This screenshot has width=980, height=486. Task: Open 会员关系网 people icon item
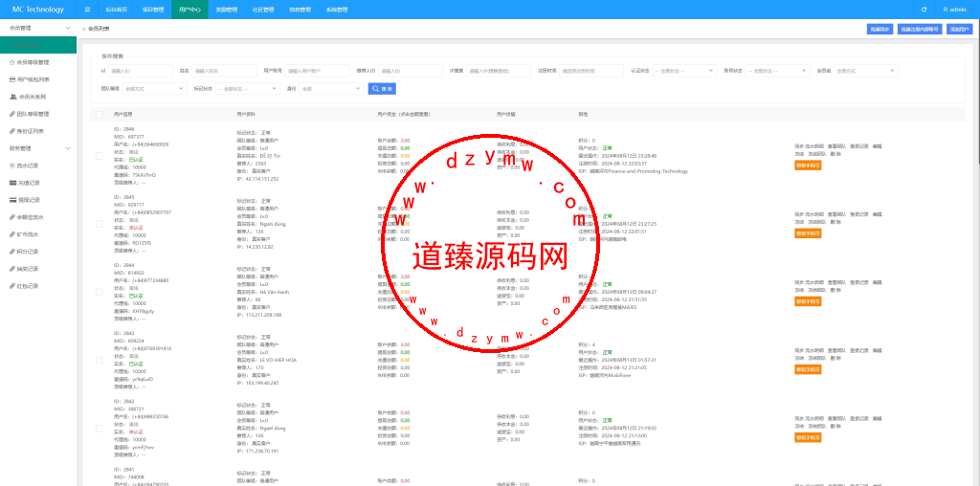coord(38,97)
